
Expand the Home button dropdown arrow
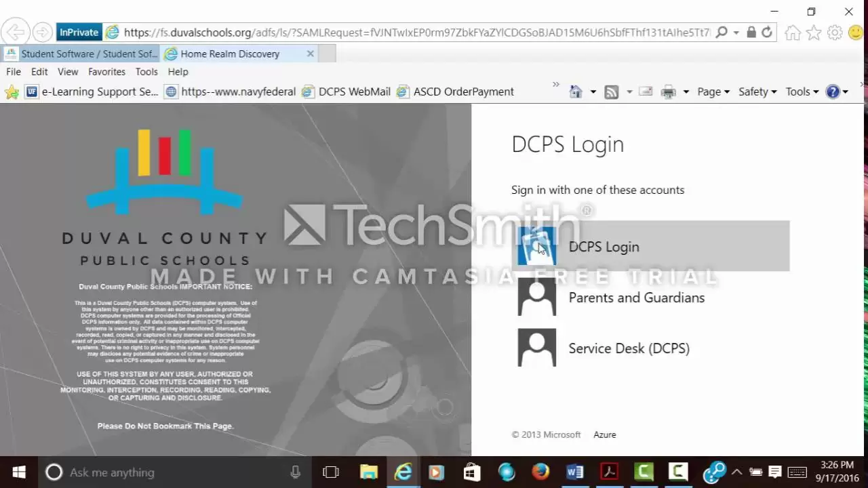(x=593, y=92)
